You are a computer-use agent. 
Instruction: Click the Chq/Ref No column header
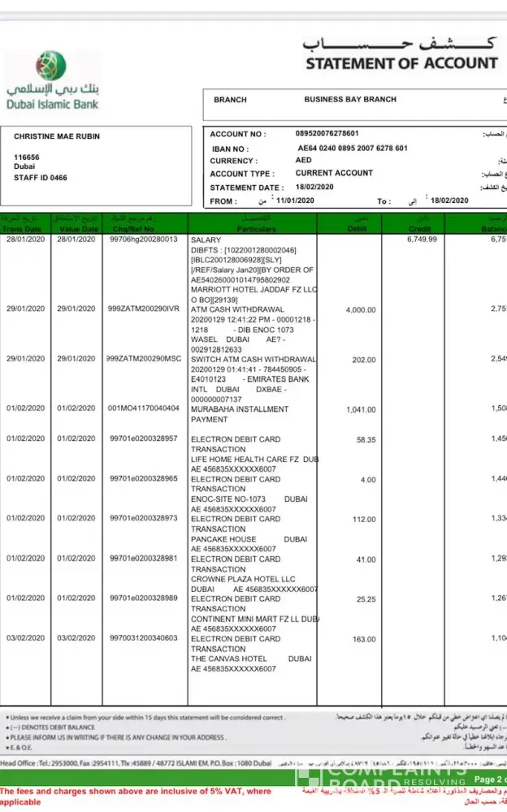point(134,229)
